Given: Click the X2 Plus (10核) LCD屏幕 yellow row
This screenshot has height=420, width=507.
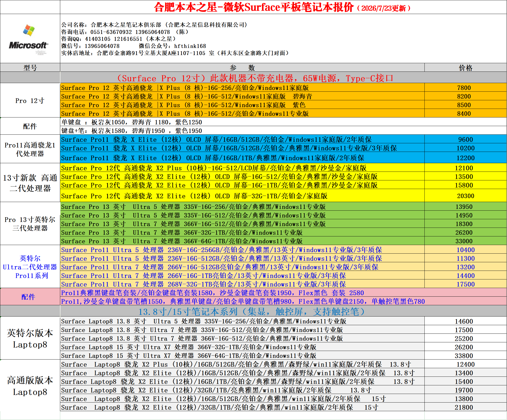Looking at the screenshot, I should pyautogui.click(x=242, y=168).
